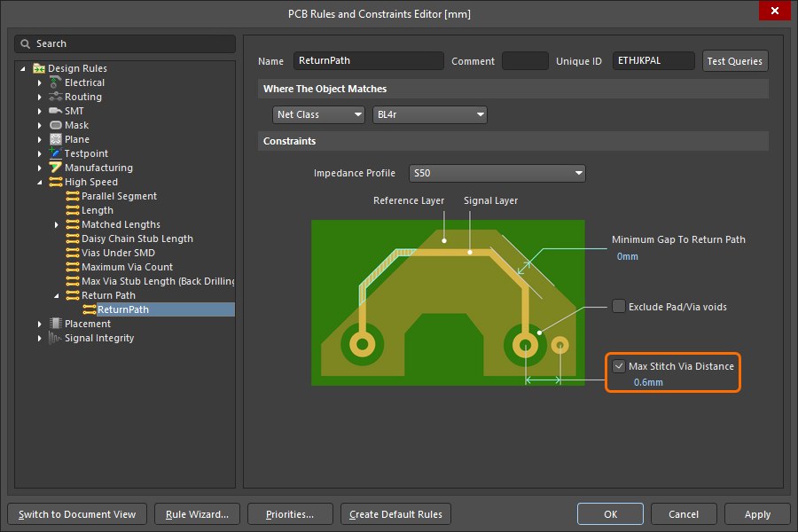
Task: Click Create Default Rules button
Action: (x=396, y=514)
